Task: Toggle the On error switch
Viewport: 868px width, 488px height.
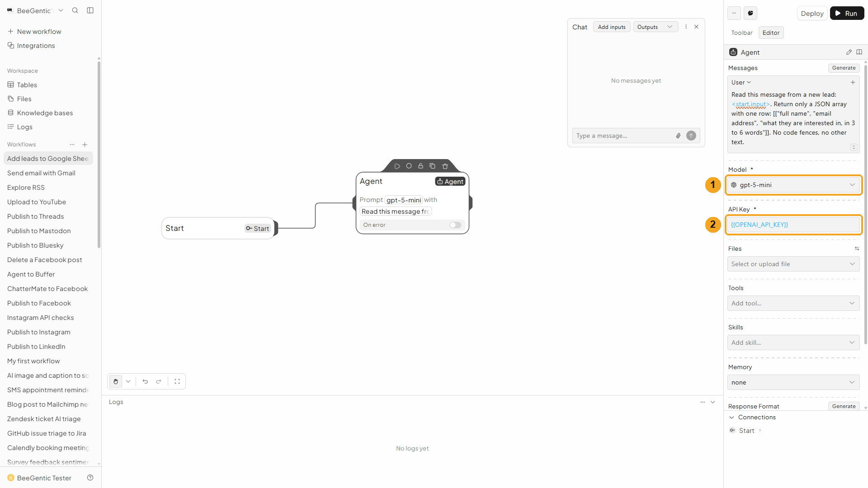Action: (x=455, y=225)
